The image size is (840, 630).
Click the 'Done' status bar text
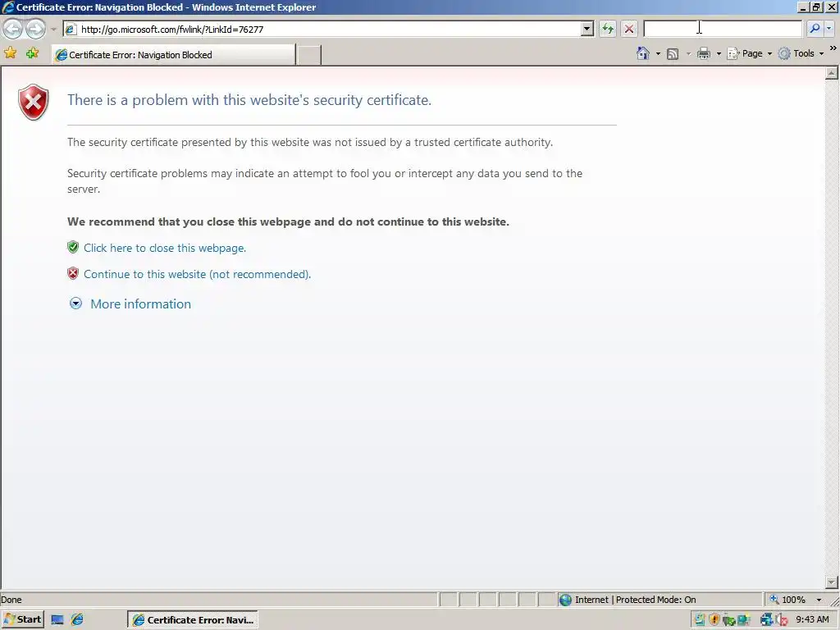pos(11,600)
